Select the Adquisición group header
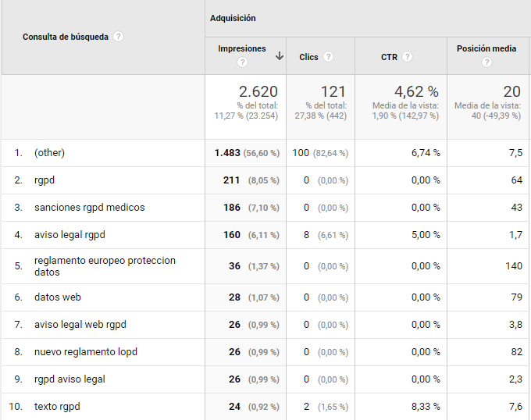 [233, 18]
